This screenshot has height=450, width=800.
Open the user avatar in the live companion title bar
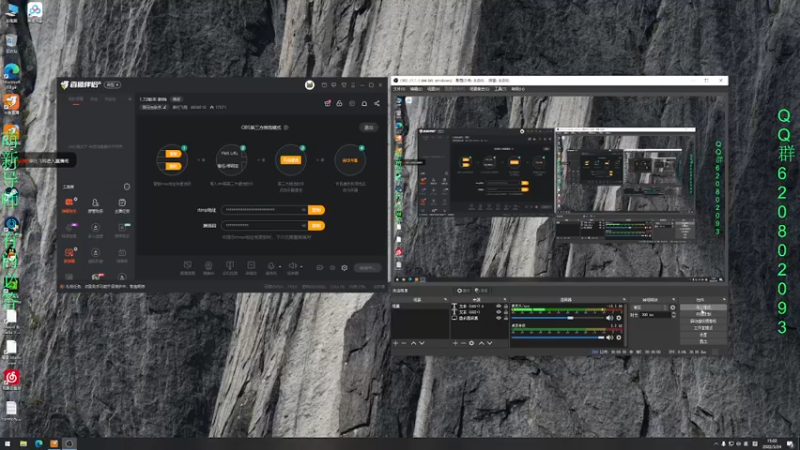[x=310, y=85]
